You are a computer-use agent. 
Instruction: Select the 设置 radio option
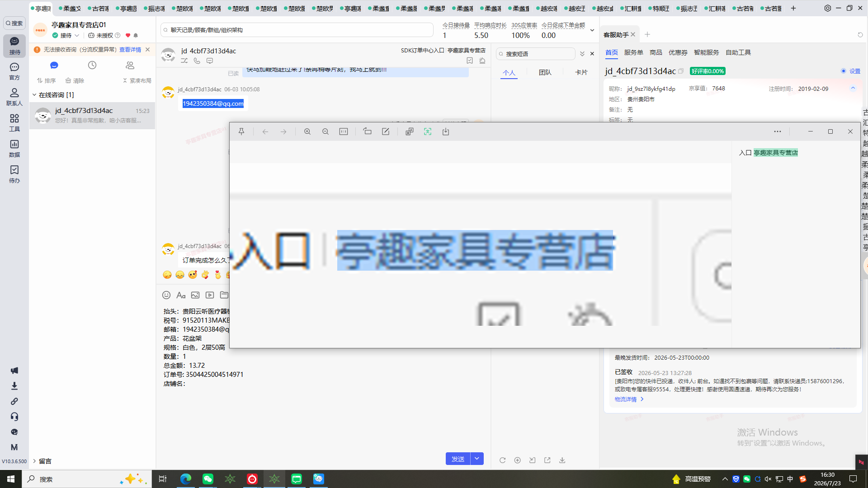tap(844, 71)
